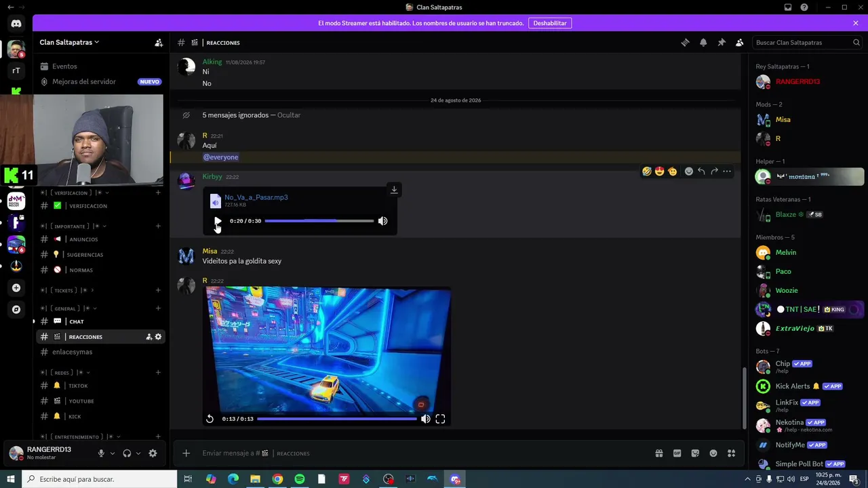Create invite for the REACCIONES channel
868x488 pixels.
tap(149, 337)
